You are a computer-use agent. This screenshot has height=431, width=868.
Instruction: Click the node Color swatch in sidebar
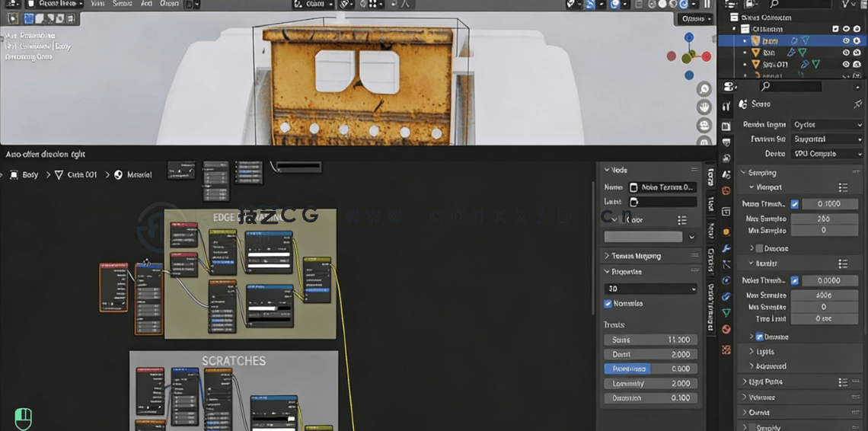pyautogui.click(x=643, y=237)
